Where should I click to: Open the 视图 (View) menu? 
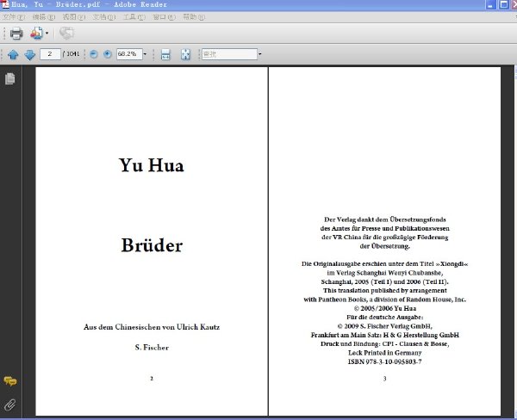coord(74,17)
